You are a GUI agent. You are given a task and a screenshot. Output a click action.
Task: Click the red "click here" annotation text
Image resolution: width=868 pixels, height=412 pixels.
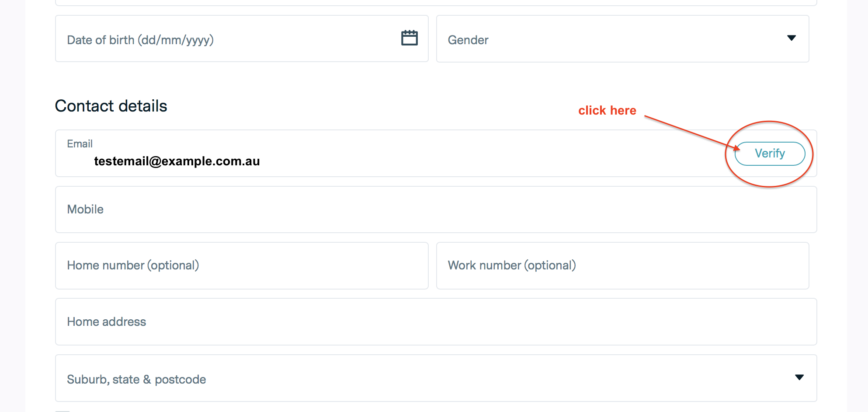607,110
